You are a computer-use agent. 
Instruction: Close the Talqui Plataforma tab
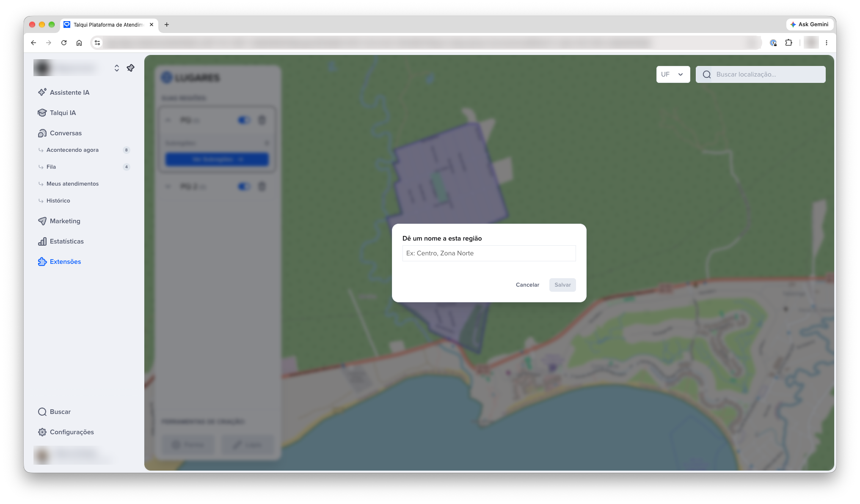[152, 25]
